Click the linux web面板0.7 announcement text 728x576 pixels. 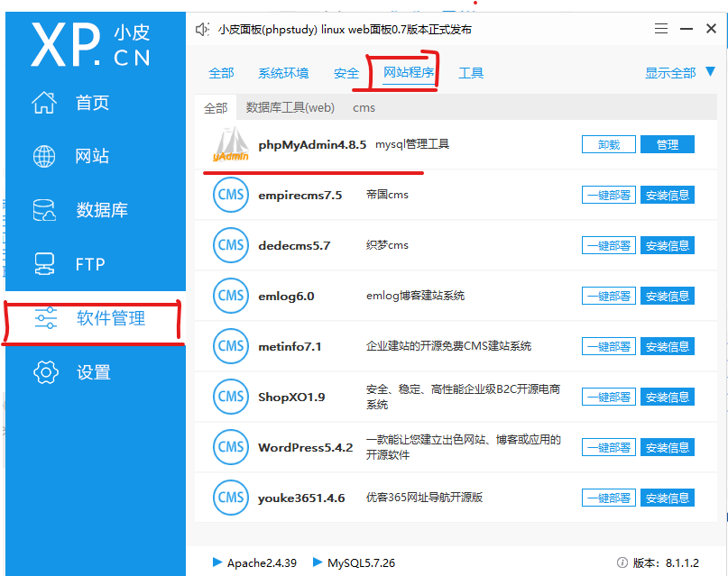(345, 30)
